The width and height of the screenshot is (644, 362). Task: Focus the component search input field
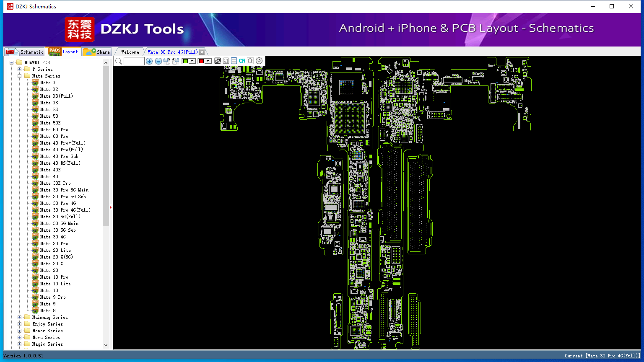134,61
